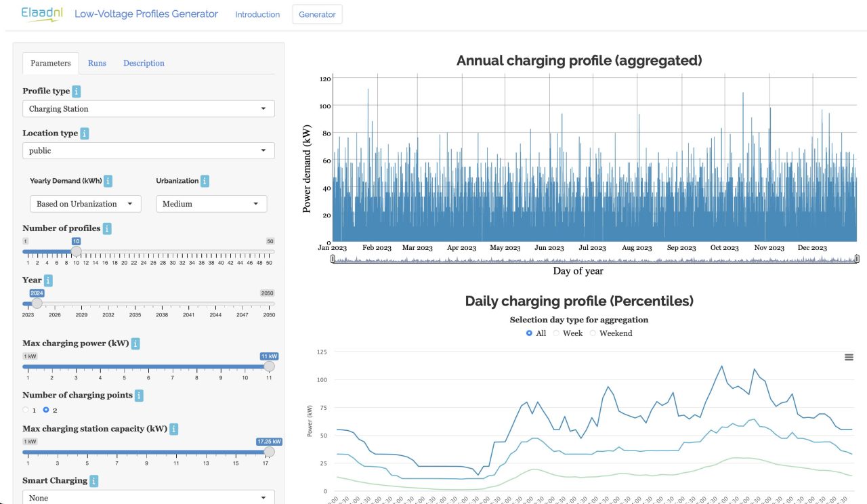Show info for Number of profiles
The height and width of the screenshot is (504, 867).
(x=107, y=228)
